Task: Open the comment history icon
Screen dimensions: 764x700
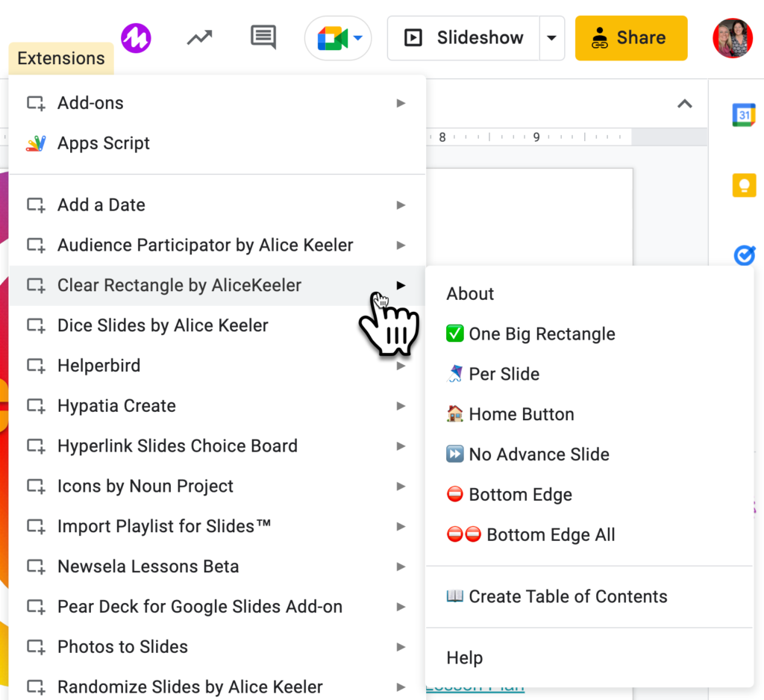Action: click(x=263, y=37)
